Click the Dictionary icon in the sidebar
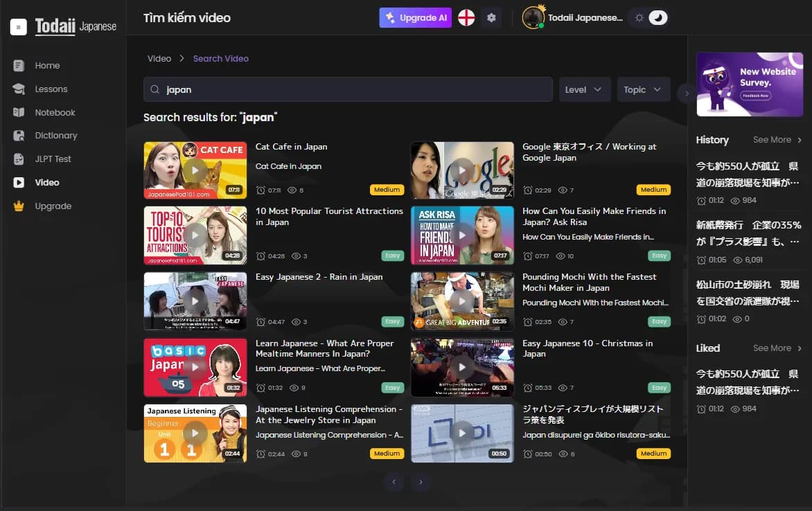 pyautogui.click(x=19, y=136)
